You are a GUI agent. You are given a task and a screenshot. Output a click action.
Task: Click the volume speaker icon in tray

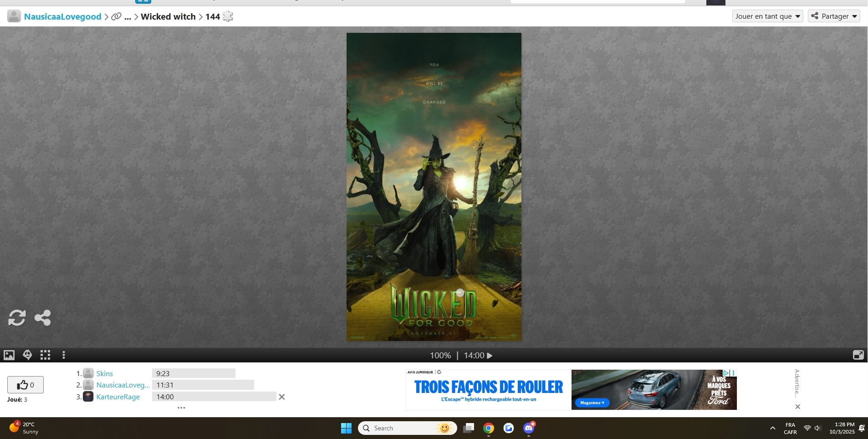tap(818, 428)
